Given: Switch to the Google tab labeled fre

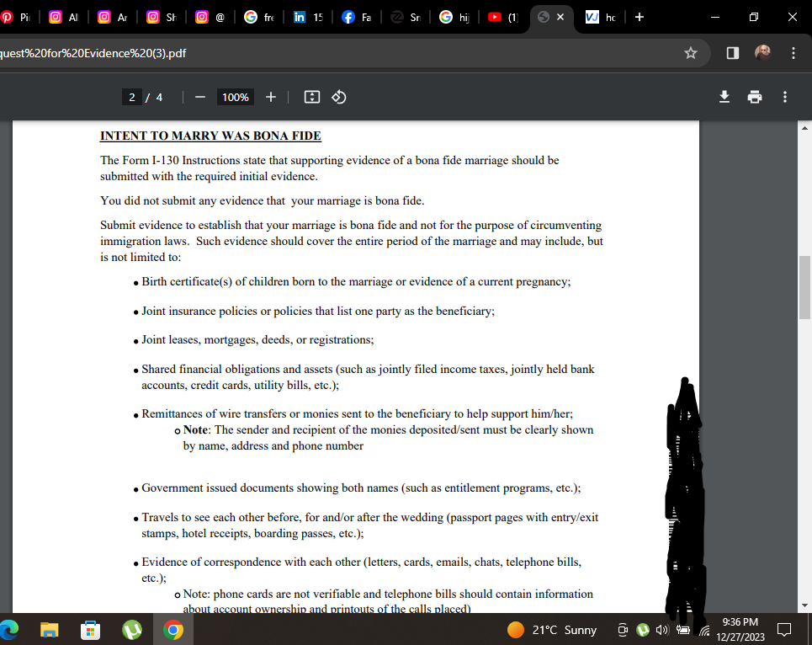Looking at the screenshot, I should (259, 17).
